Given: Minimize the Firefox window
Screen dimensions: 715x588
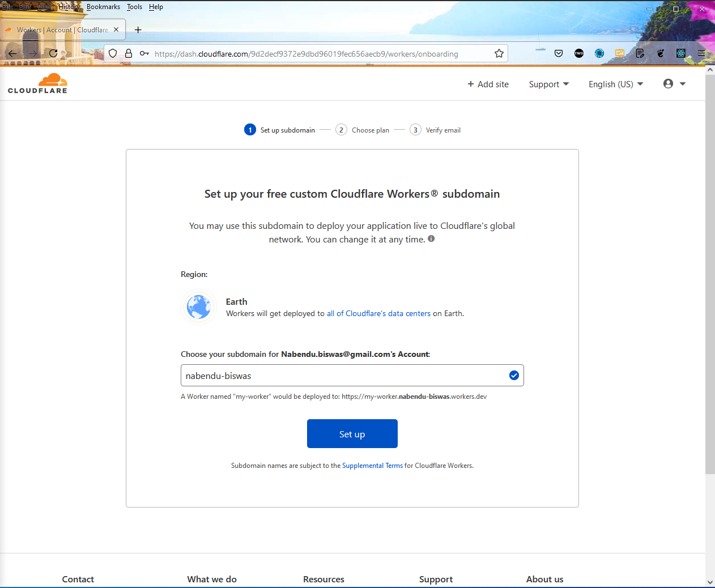Looking at the screenshot, I should (x=650, y=8).
